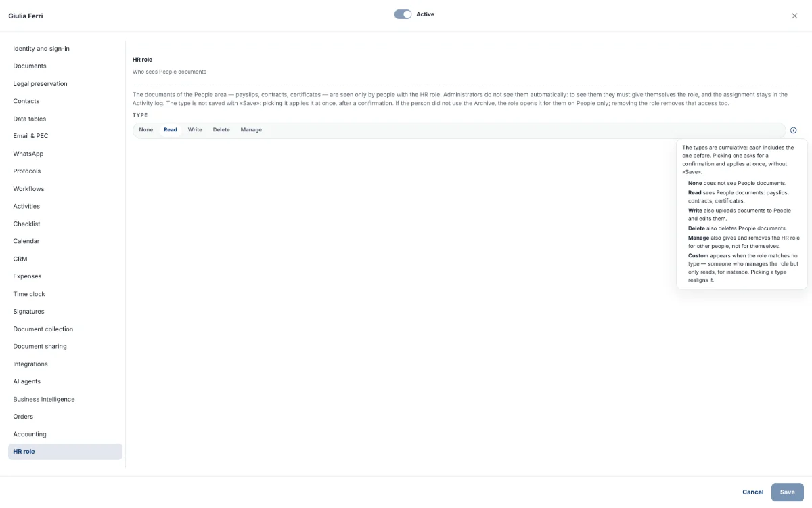The height and width of the screenshot is (508, 812).
Task: Open the Identity and sign-in section
Action: click(65, 49)
